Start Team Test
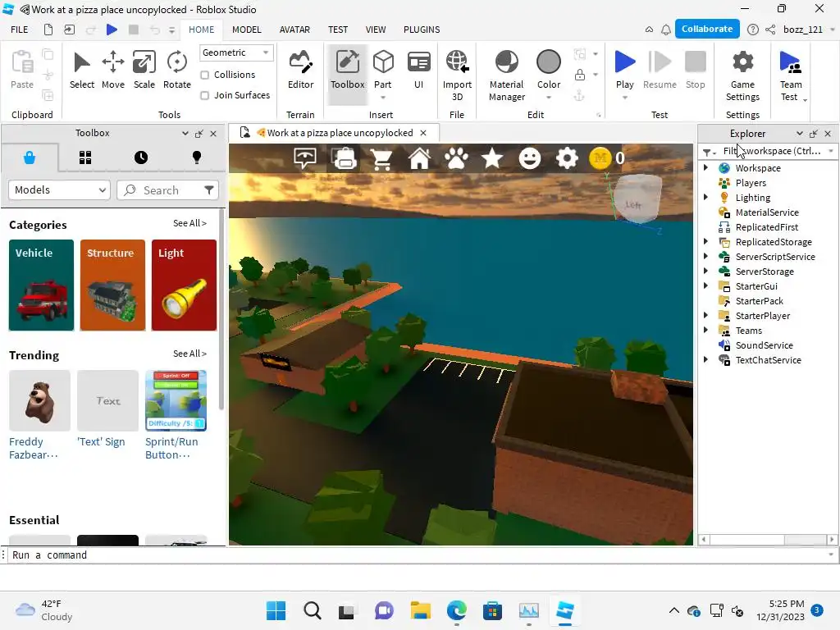 (x=791, y=75)
